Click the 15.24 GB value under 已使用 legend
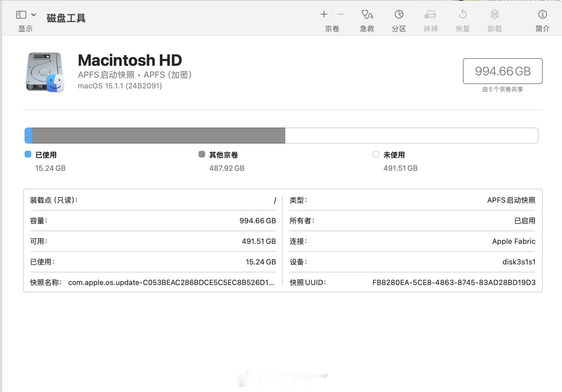The width and height of the screenshot is (562, 392). 51,168
